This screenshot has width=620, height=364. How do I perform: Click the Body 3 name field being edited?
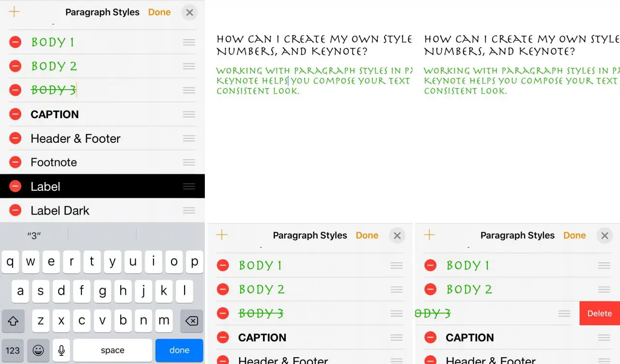(x=54, y=90)
